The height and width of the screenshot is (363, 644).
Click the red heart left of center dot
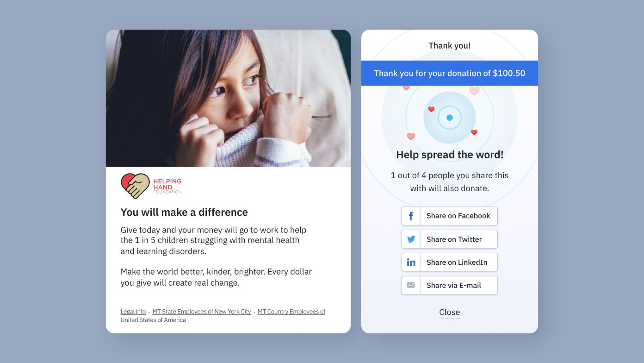[431, 109]
